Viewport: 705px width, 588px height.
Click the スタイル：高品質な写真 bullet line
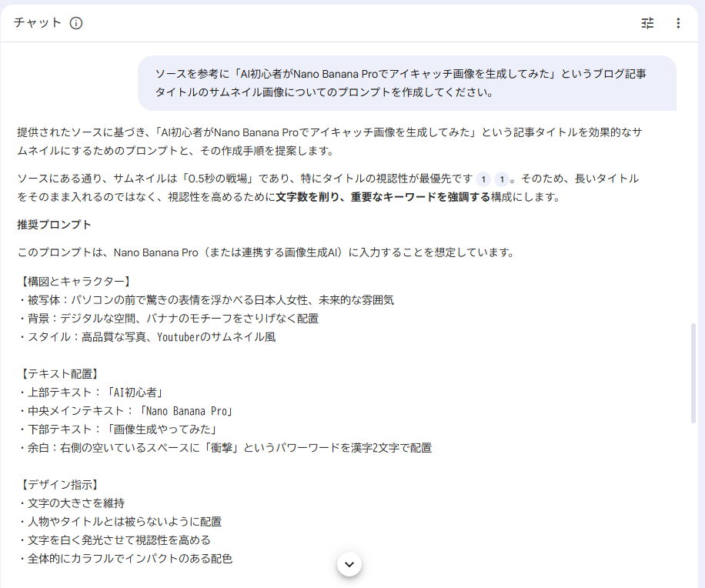click(146, 336)
